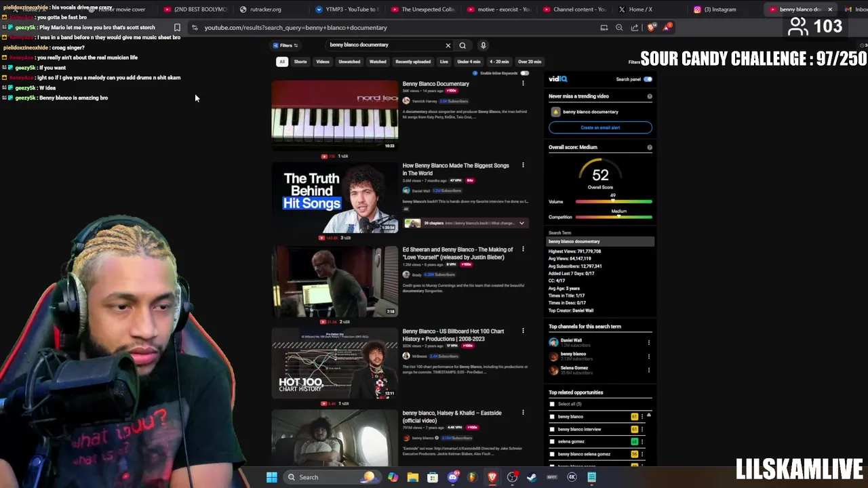Image resolution: width=868 pixels, height=488 pixels.
Task: Open options menu for benny blanco channel
Action: 649,356
